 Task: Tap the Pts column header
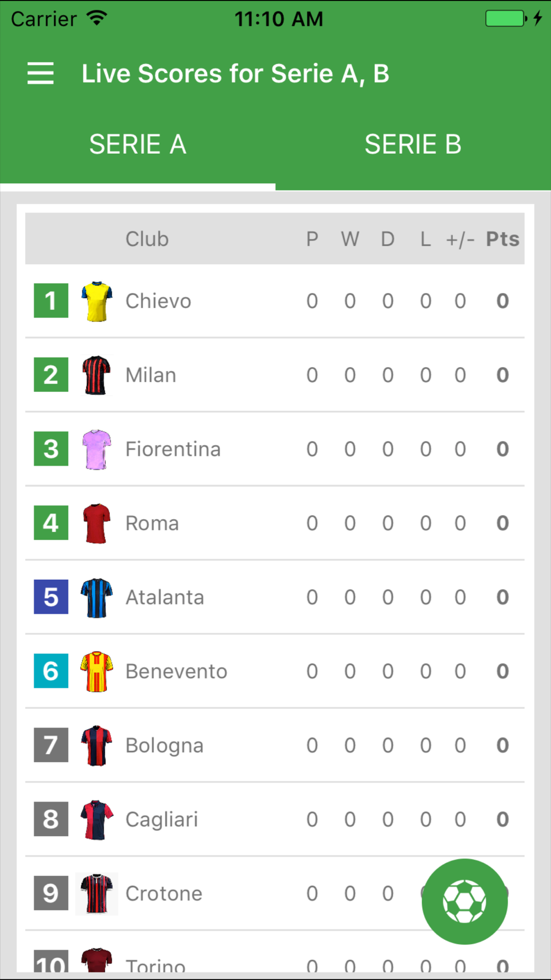502,239
